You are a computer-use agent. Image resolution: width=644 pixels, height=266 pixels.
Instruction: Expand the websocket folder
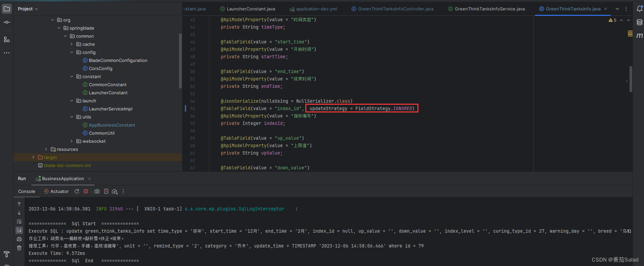72,141
